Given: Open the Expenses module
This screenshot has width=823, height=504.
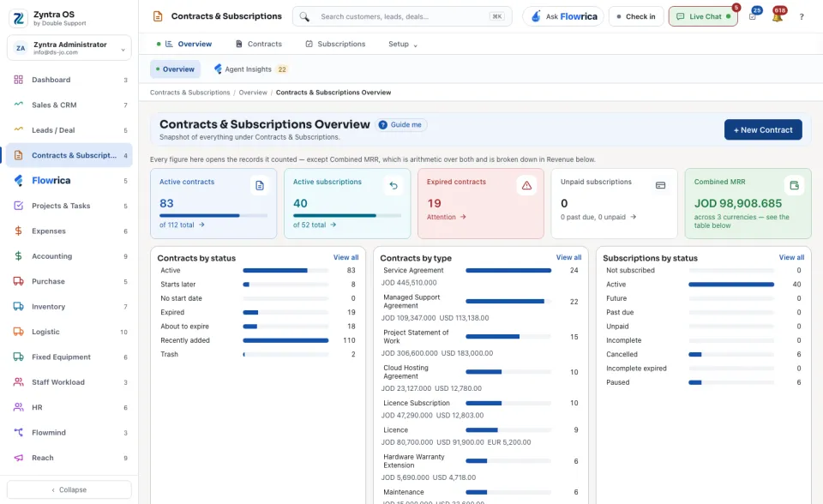Looking at the screenshot, I should click(69, 231).
